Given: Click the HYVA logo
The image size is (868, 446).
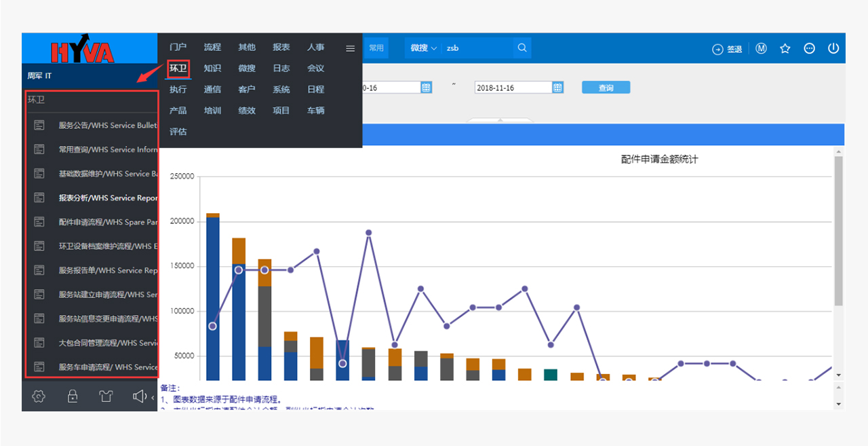Looking at the screenshot, I should tap(83, 50).
